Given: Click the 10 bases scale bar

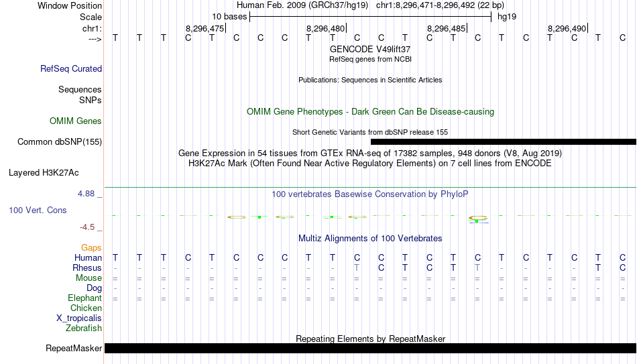Looking at the screenshot, I should 371,17.
